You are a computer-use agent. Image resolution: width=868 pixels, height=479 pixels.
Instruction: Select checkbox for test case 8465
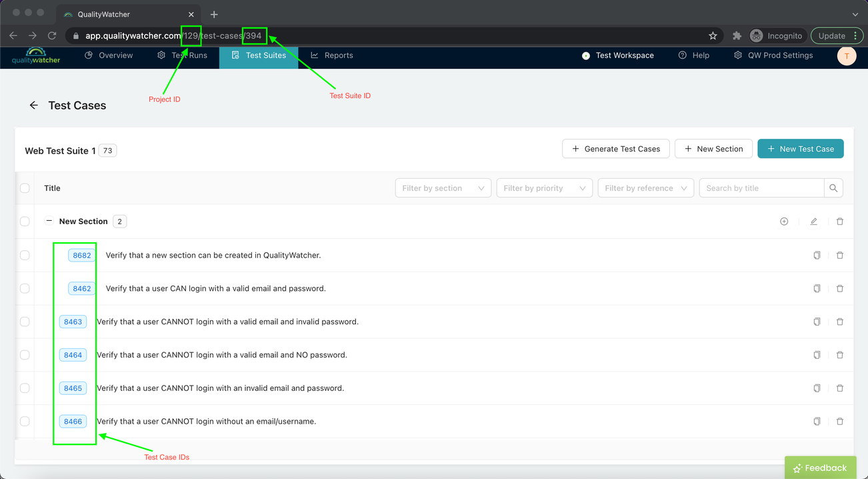coord(25,388)
